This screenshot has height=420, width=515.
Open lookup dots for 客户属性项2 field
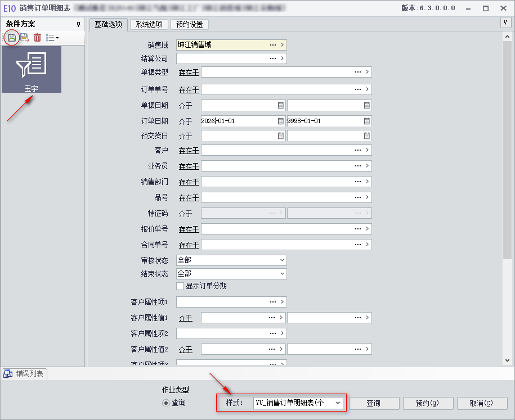click(273, 333)
